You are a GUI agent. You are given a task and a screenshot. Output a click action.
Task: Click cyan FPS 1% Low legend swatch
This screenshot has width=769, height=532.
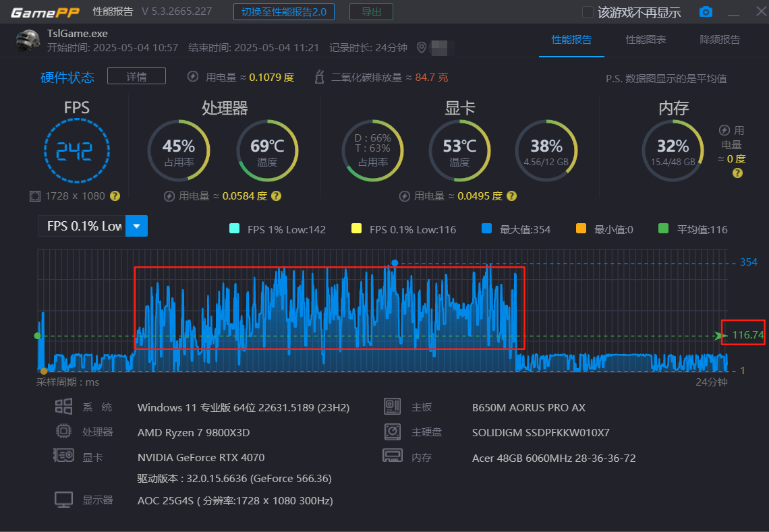pos(235,229)
